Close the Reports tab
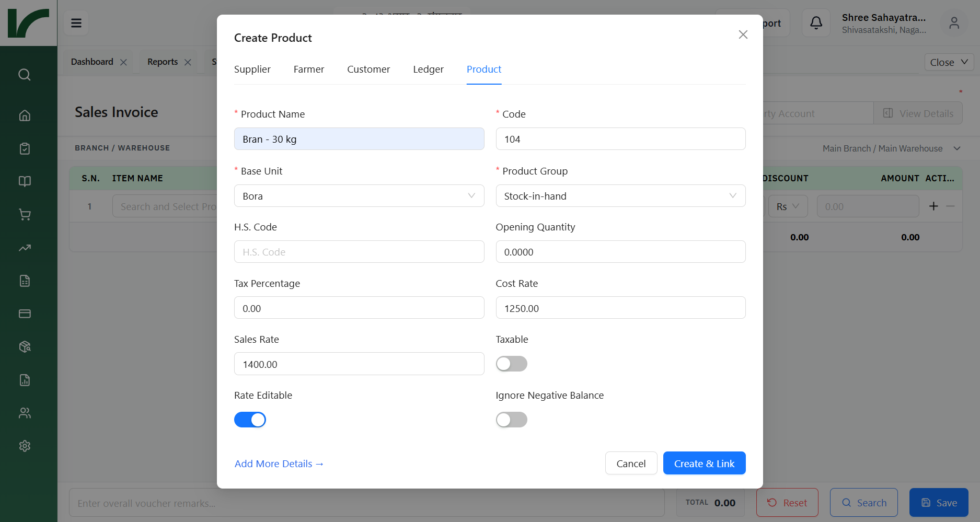The height and width of the screenshot is (522, 980). [188, 62]
